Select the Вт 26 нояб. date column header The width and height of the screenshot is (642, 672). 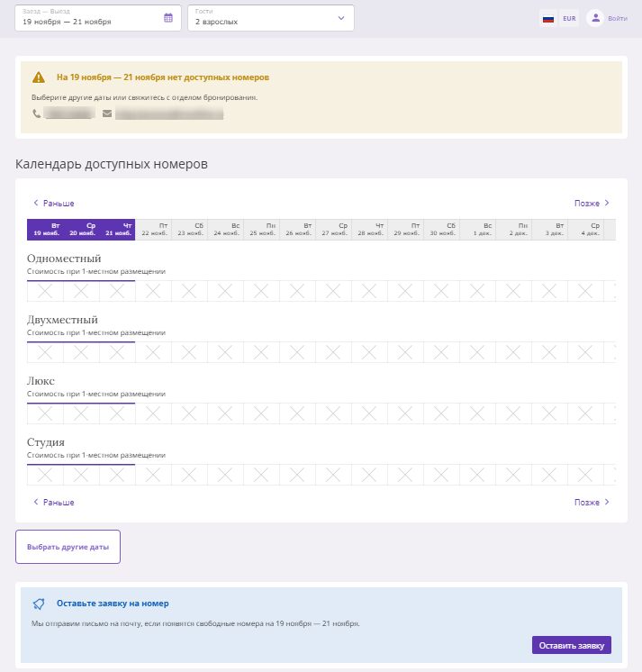click(x=297, y=230)
